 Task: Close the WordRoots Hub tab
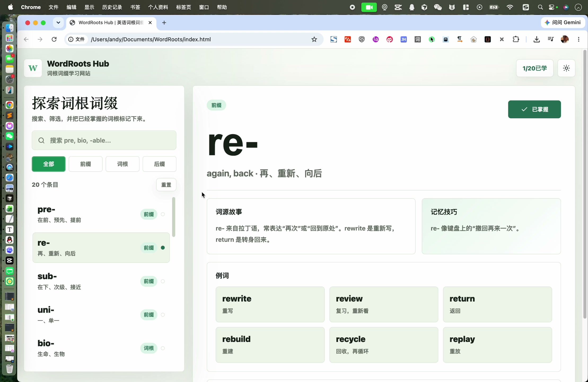point(150,23)
